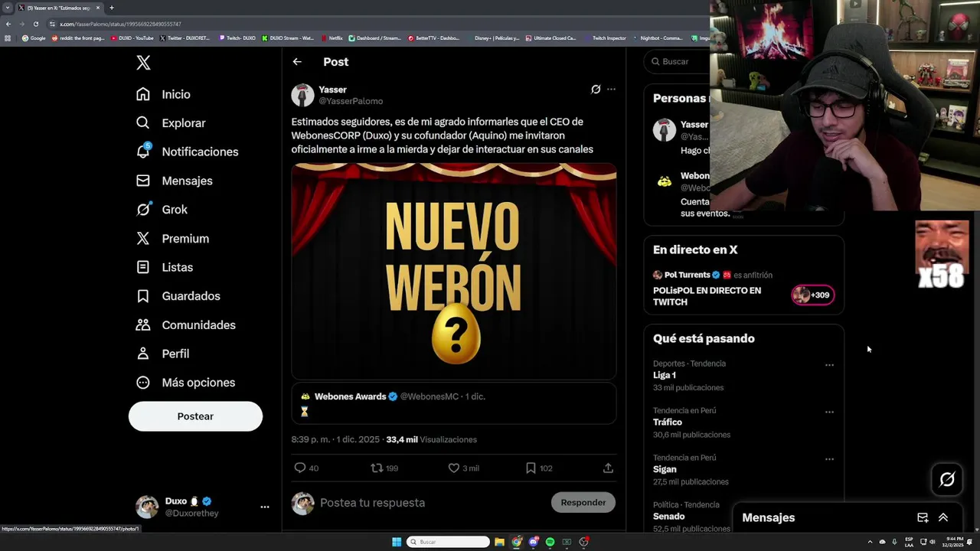Open the Liga 1 trending topic
Screen dimensions: 980x551
[x=665, y=375]
